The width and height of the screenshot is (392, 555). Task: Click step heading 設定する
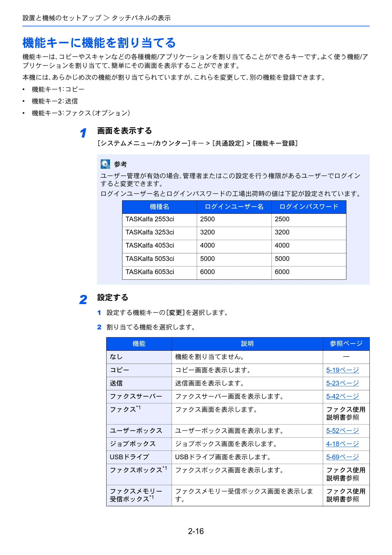point(113,298)
